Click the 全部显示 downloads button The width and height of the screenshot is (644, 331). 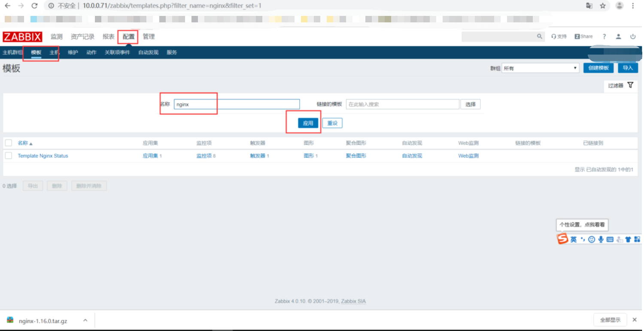[x=610, y=320]
